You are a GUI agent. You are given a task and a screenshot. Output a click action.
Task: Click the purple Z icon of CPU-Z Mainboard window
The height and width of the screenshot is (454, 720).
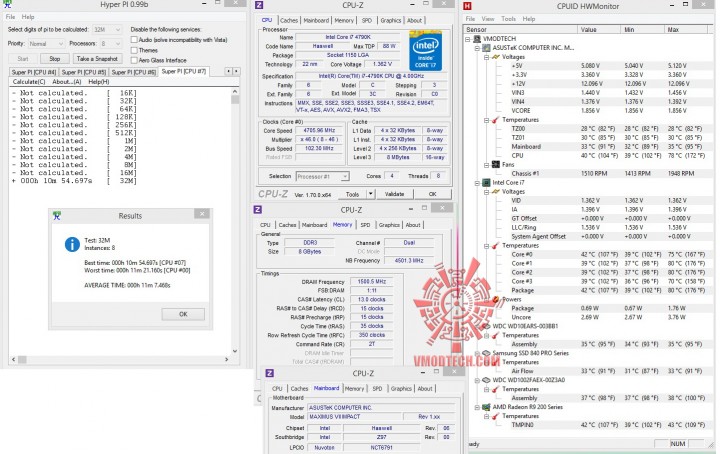tap(270, 373)
